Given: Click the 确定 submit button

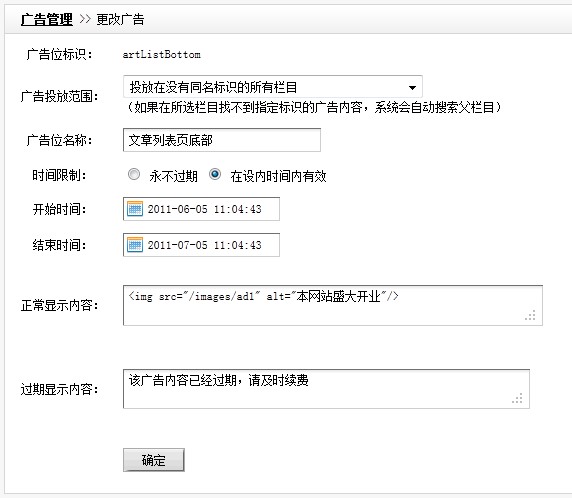Looking at the screenshot, I should coord(154,460).
